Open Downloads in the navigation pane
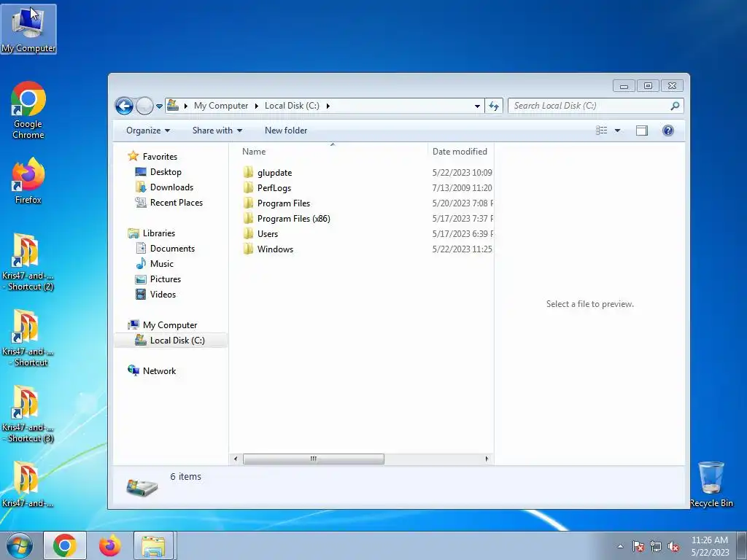 [x=171, y=187]
